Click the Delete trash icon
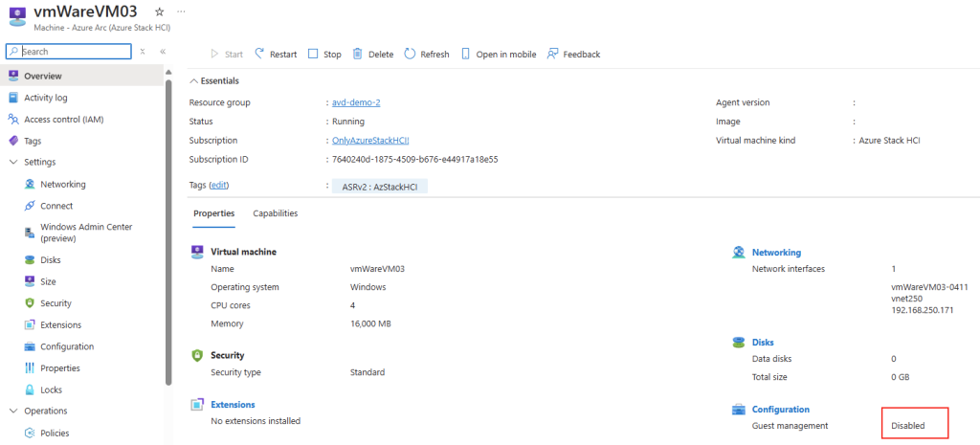 (358, 54)
